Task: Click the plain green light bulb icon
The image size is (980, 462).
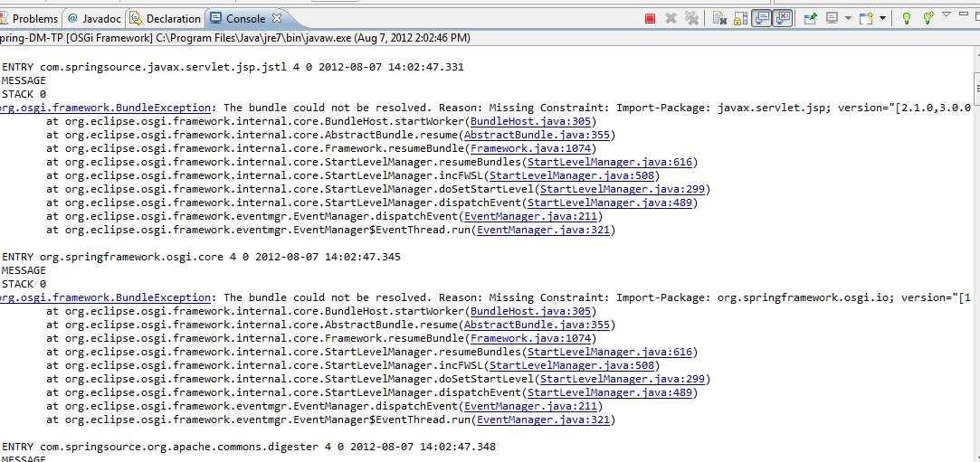Action: coord(906,19)
